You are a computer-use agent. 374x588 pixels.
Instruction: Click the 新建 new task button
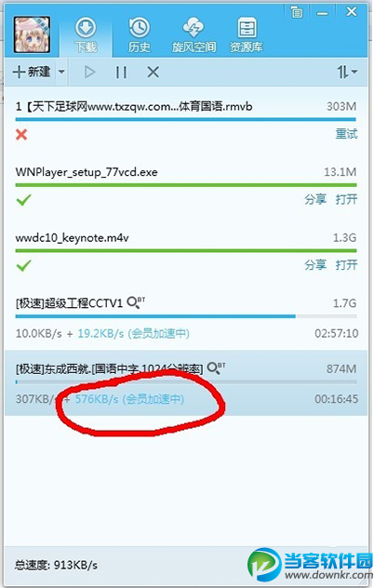click(x=32, y=72)
